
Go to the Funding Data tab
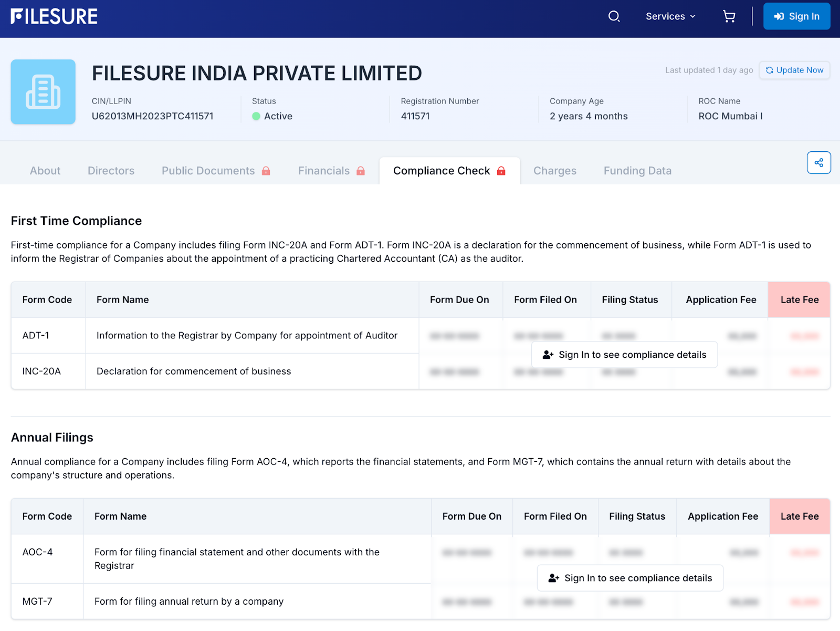tap(637, 171)
